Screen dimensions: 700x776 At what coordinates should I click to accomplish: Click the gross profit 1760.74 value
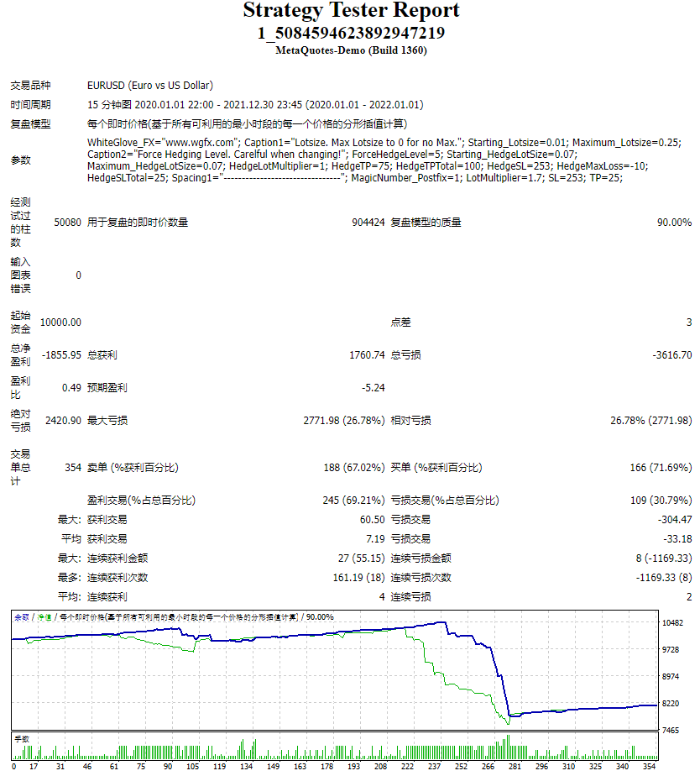pos(367,355)
